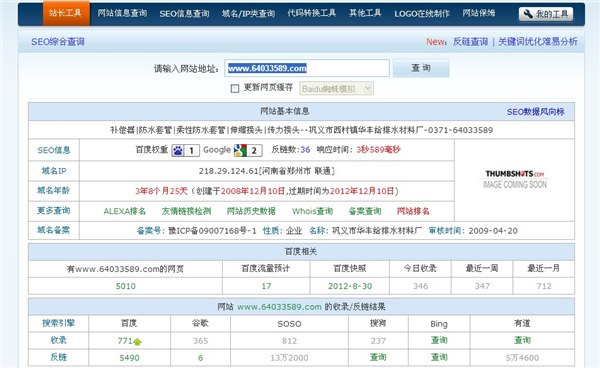Click the 域名备案 row label
The height and width of the screenshot is (368, 600).
click(x=54, y=230)
